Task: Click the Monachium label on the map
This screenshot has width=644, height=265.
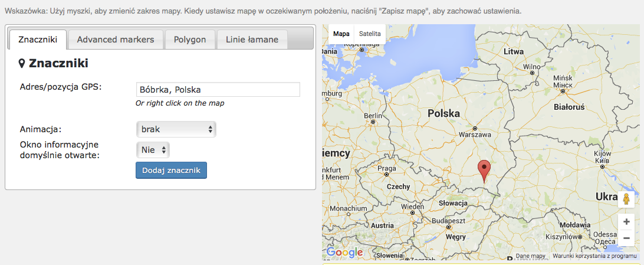Action: tap(348, 208)
